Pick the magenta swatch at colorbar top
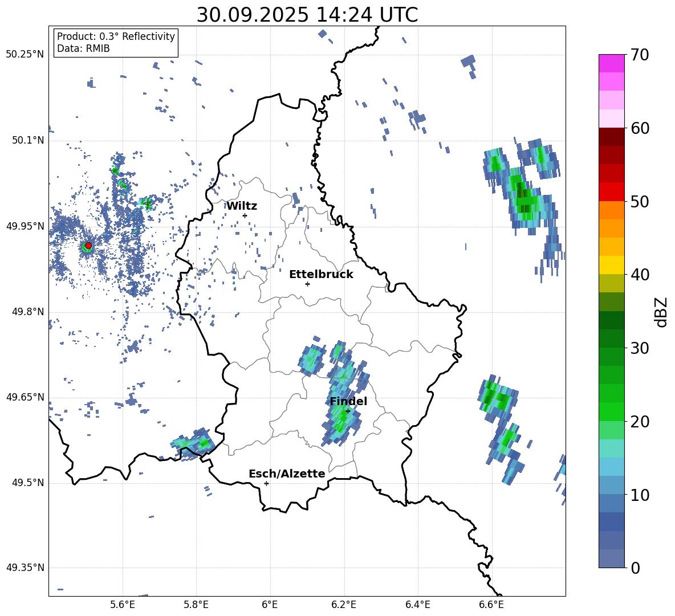Image resolution: width=675 pixels, height=616 pixels. pos(611,63)
